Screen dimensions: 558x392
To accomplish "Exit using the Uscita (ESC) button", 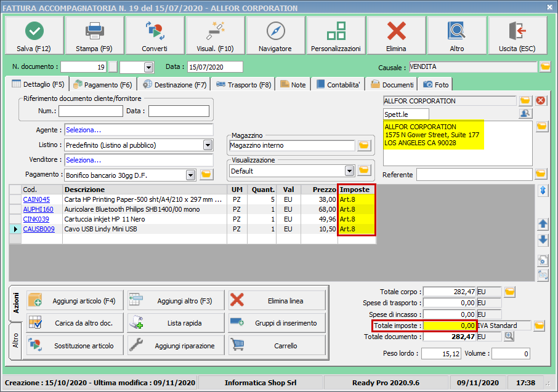I will coord(517,36).
